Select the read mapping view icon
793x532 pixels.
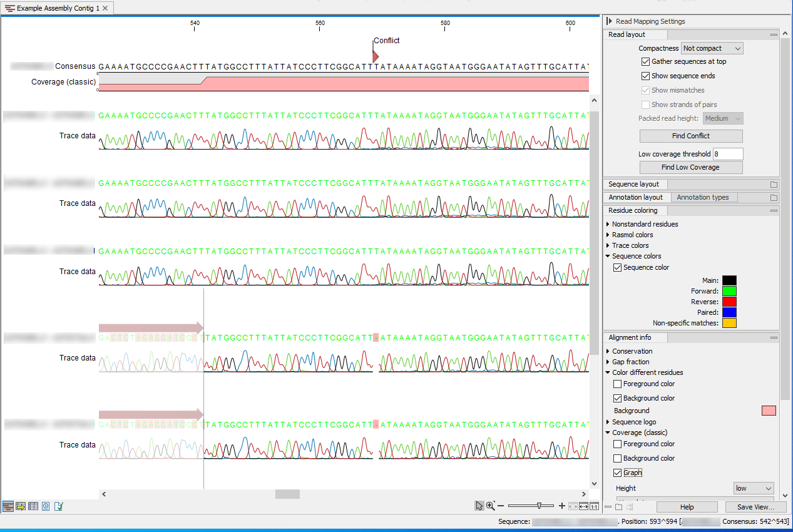[x=8, y=506]
